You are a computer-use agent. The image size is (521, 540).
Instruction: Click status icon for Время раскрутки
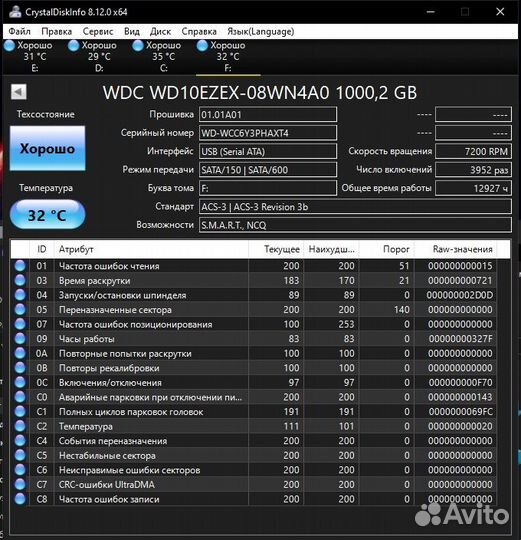(x=20, y=280)
